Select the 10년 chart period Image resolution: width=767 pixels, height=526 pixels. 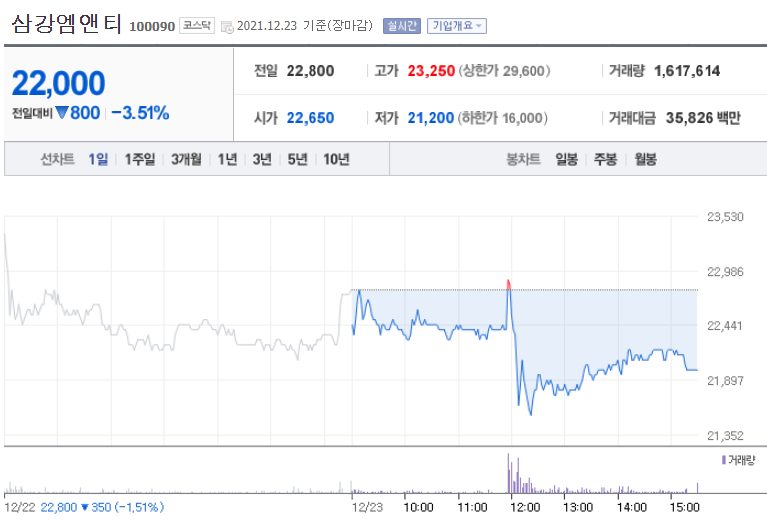(x=337, y=159)
